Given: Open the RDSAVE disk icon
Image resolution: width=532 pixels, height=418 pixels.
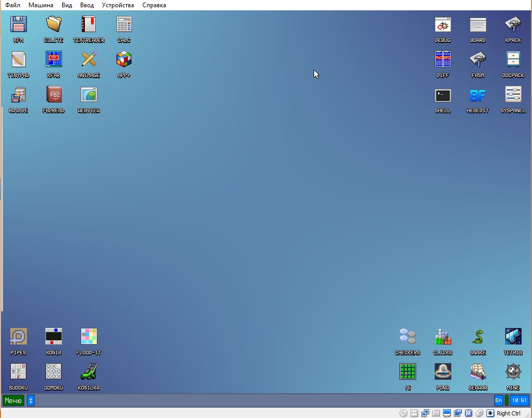Looking at the screenshot, I should pos(18,95).
